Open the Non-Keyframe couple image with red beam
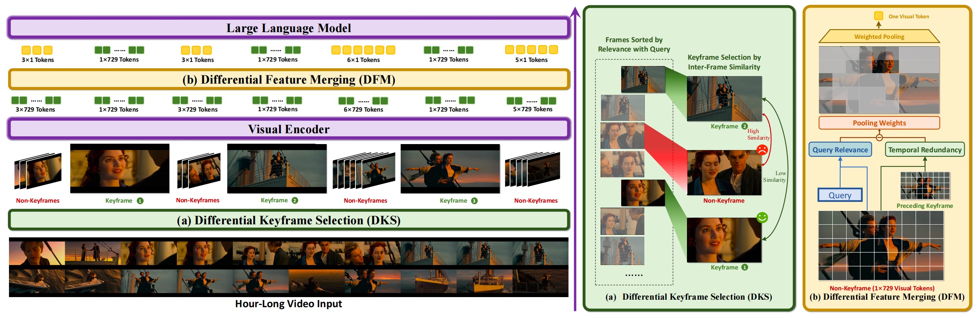 click(724, 172)
